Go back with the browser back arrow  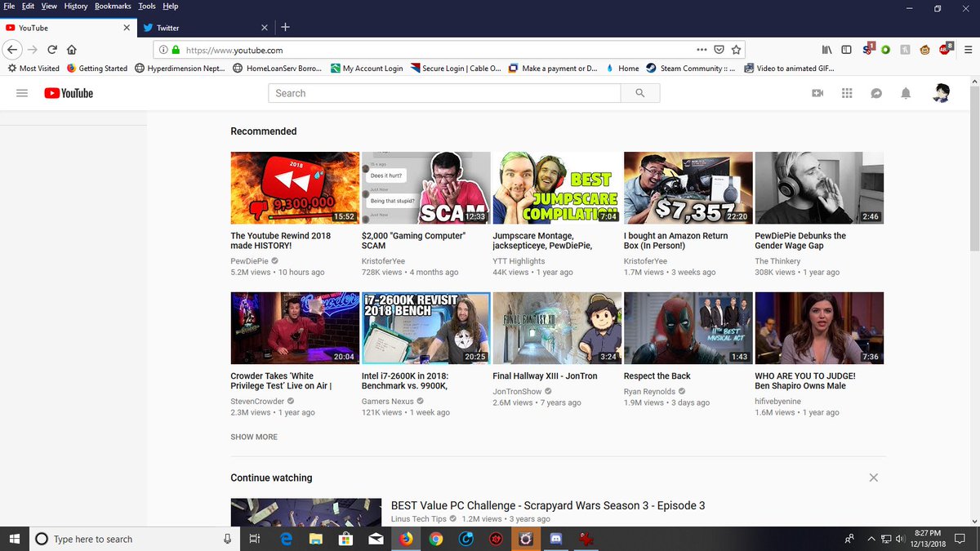tap(11, 49)
